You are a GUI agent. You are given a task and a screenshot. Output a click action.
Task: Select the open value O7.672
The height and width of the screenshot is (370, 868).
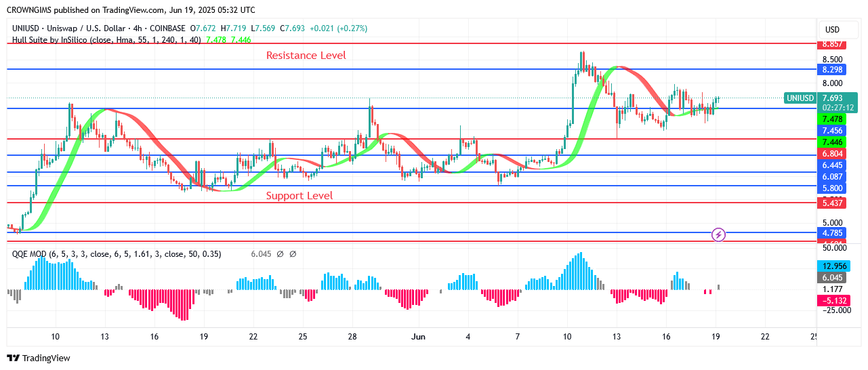coord(205,28)
